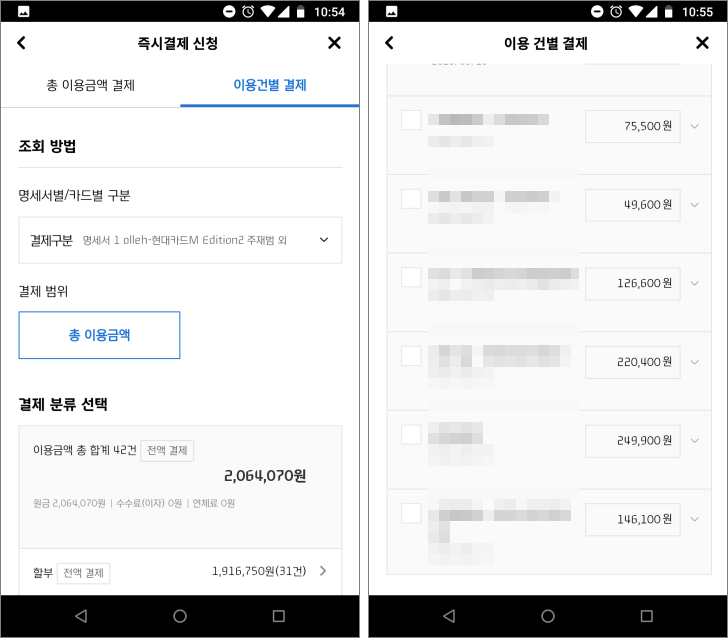
Task: Select the 126,600원 transaction checkbox
Action: click(x=411, y=277)
